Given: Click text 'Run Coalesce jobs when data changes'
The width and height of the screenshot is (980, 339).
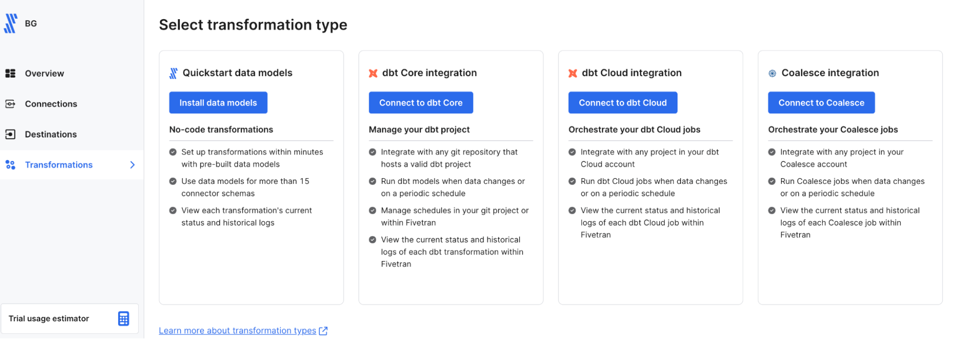Looking at the screenshot, I should (852, 181).
